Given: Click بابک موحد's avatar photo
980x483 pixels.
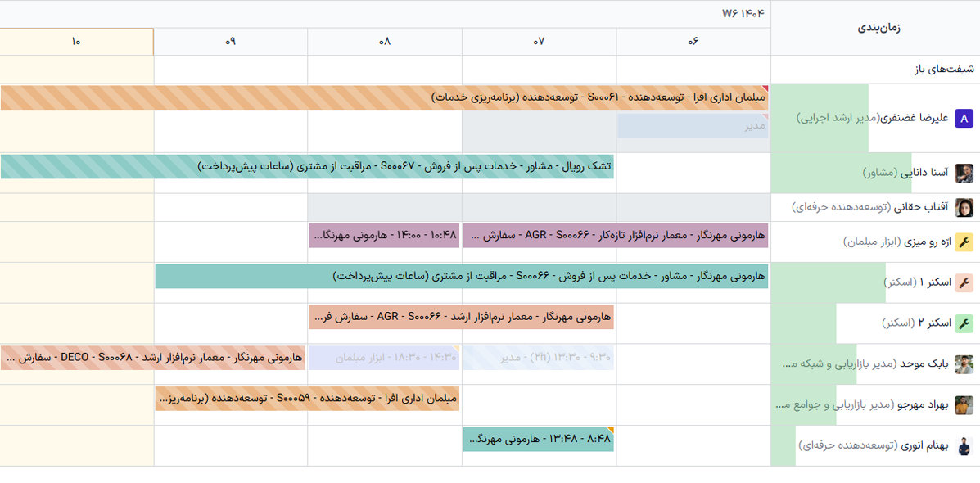Looking at the screenshot, I should pos(964,364).
